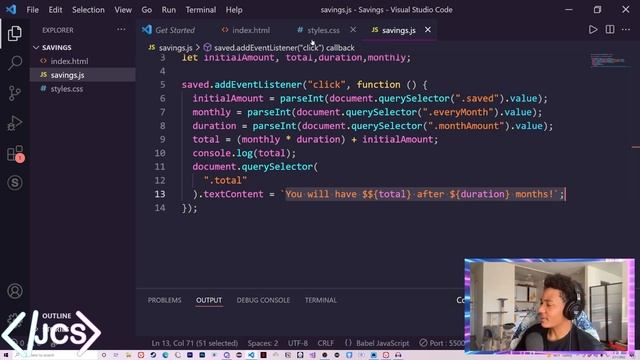The width and height of the screenshot is (640, 360).
Task: Change file encoding UTF-8
Action: point(298,343)
